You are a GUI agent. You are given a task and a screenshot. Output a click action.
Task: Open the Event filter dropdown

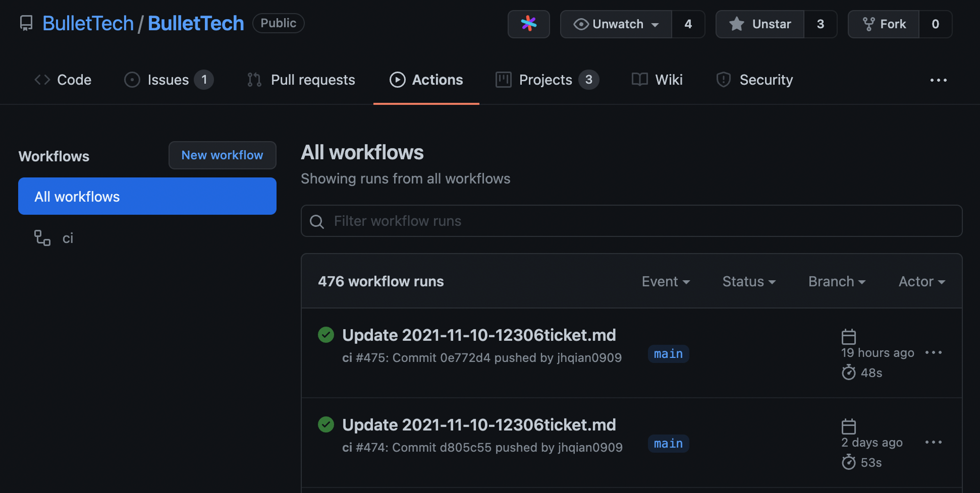point(666,282)
